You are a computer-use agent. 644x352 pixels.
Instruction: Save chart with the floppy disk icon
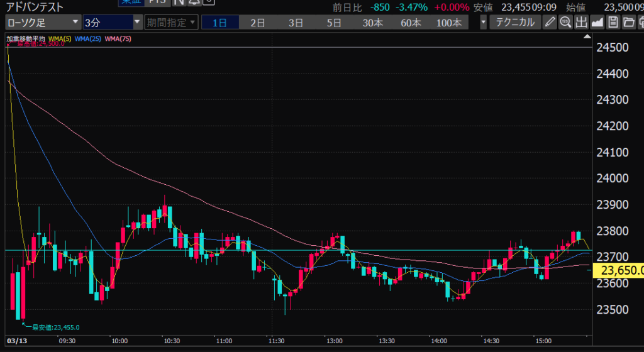613,23
